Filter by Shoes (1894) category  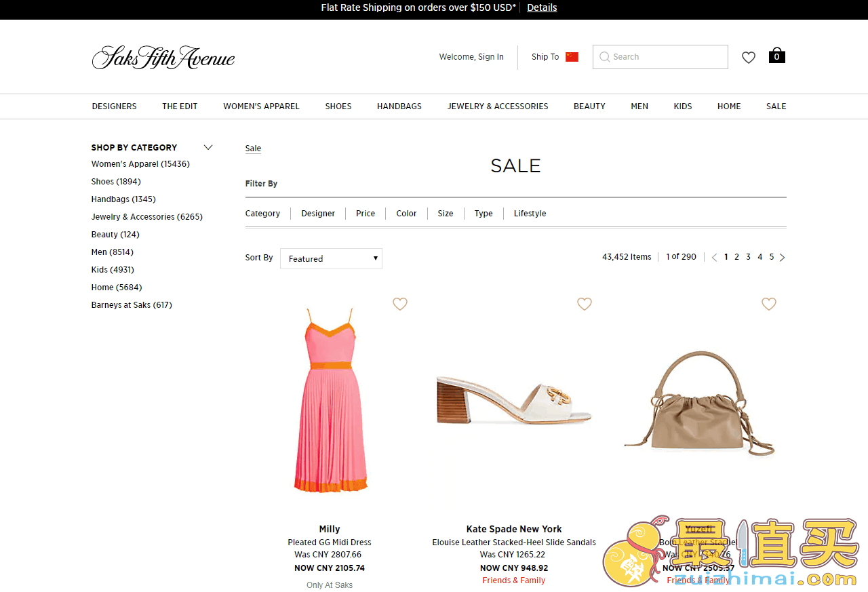(x=116, y=182)
